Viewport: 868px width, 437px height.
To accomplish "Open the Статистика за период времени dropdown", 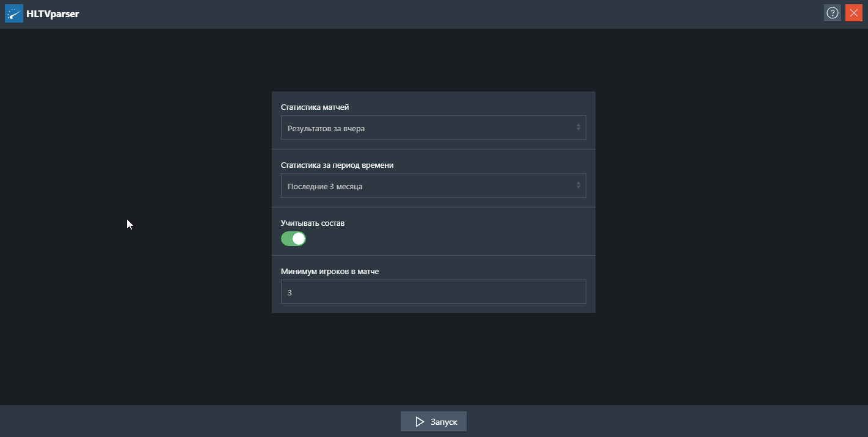I will (x=434, y=186).
